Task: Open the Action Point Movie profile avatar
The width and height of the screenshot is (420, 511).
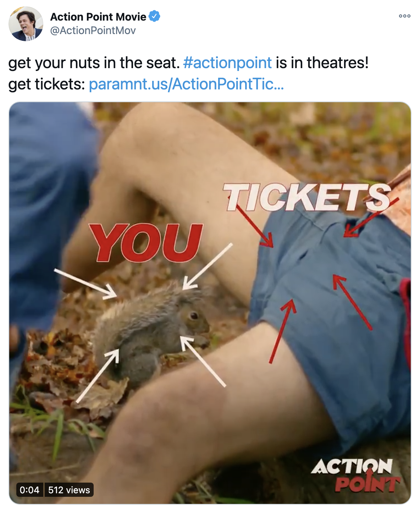Action: click(x=26, y=24)
